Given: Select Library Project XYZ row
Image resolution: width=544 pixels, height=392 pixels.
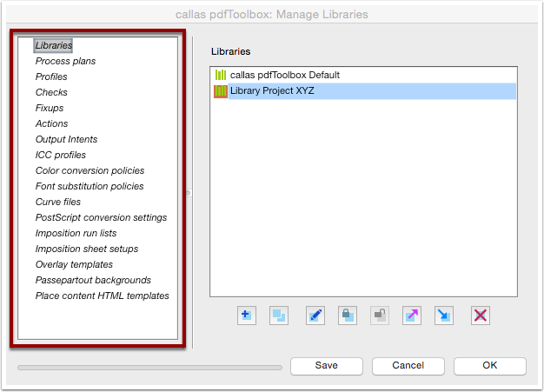Looking at the screenshot, I should [x=363, y=91].
